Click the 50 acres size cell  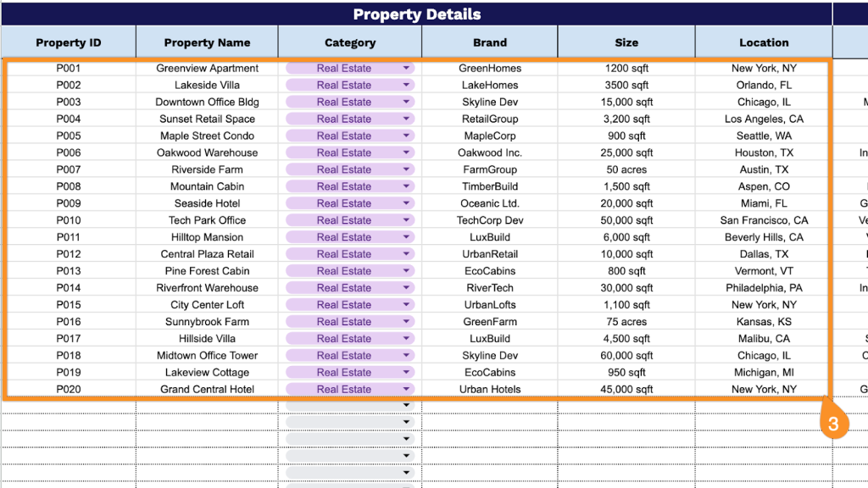[x=626, y=169]
